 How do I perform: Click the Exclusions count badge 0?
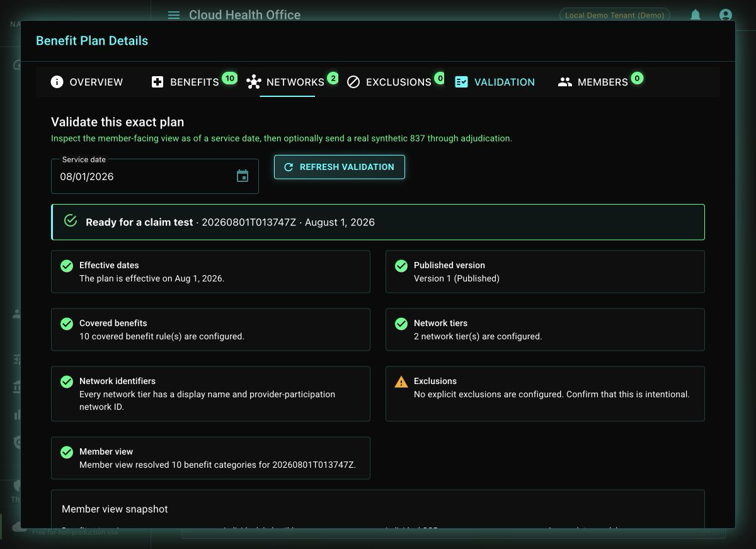click(440, 78)
